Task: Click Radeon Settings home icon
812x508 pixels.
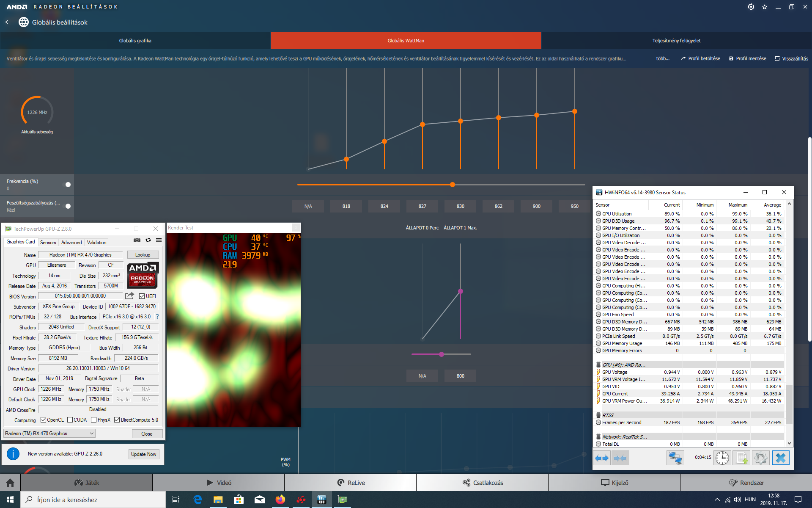Action: click(x=10, y=483)
